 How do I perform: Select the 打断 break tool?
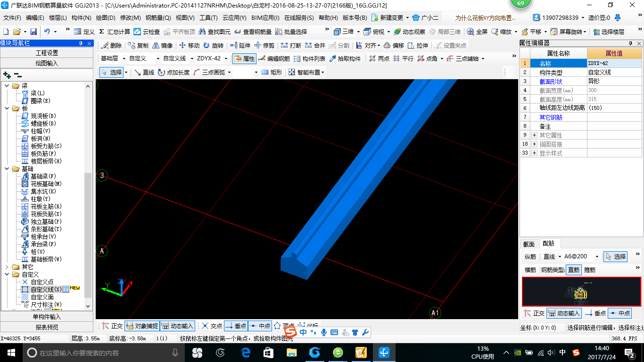291,45
